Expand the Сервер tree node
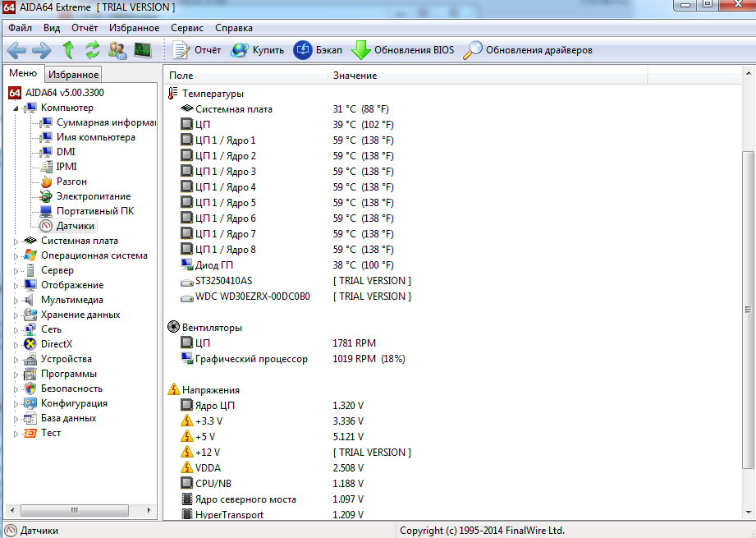The image size is (756, 538). (16, 271)
